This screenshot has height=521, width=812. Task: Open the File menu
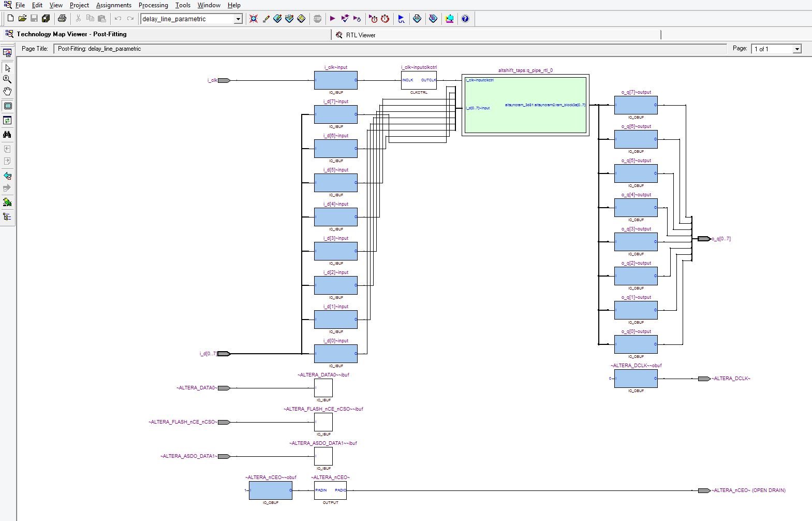[20, 5]
